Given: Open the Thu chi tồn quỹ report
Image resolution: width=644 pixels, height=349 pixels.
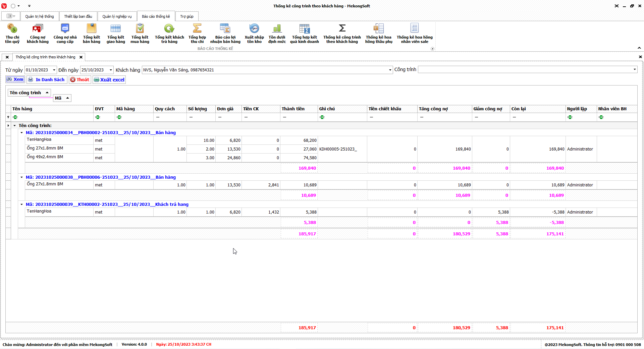Looking at the screenshot, I should (x=12, y=33).
